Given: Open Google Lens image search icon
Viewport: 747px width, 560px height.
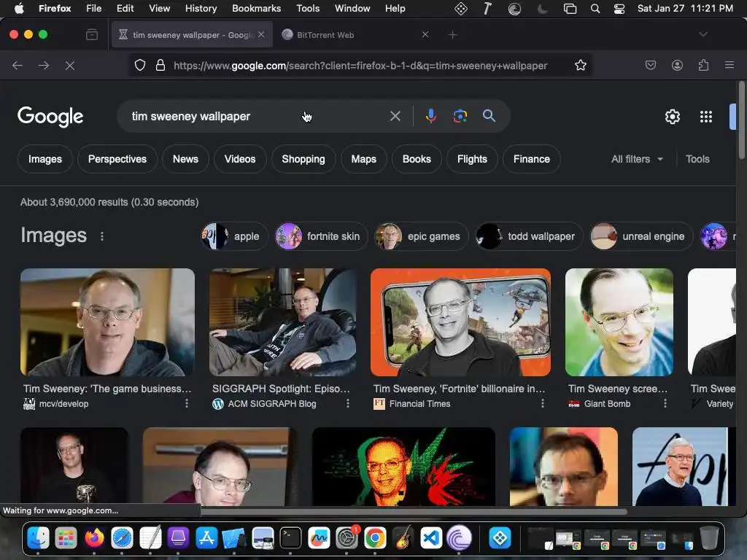Looking at the screenshot, I should point(460,116).
